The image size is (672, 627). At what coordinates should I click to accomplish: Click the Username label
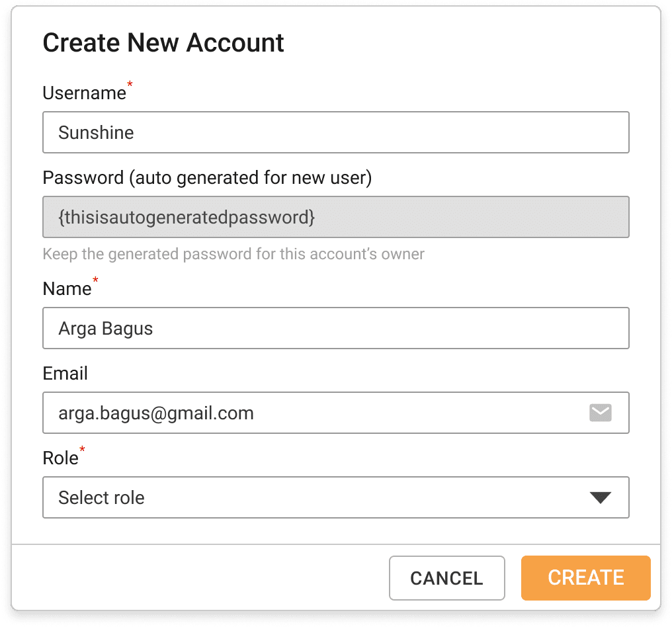(85, 93)
